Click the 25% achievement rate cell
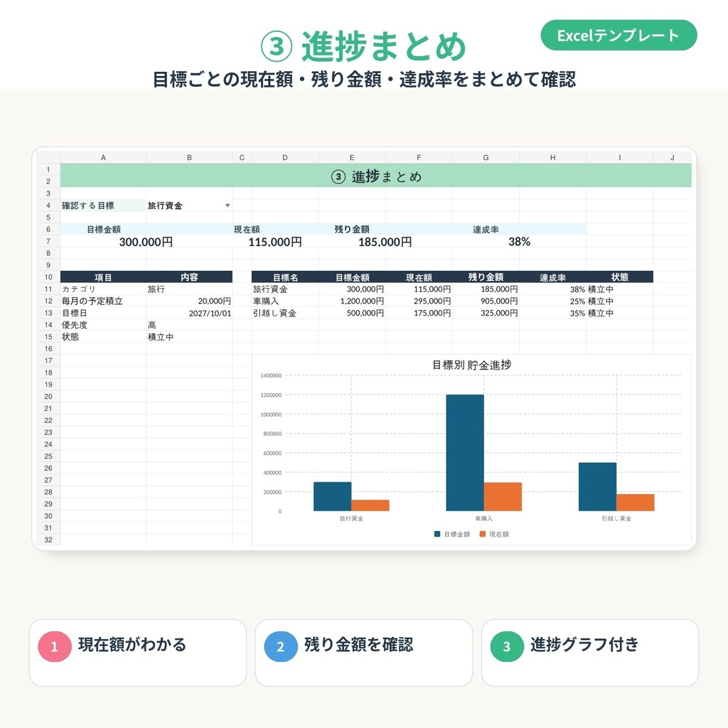 [552, 301]
